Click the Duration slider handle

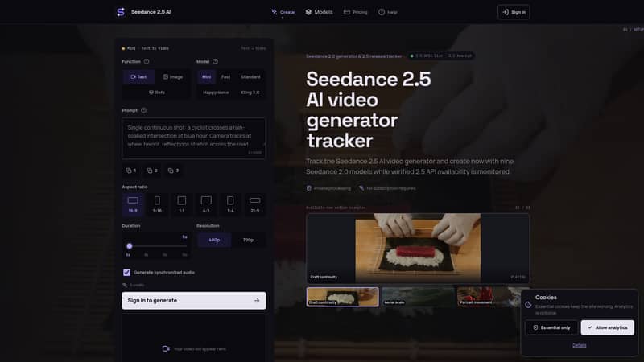tap(130, 246)
